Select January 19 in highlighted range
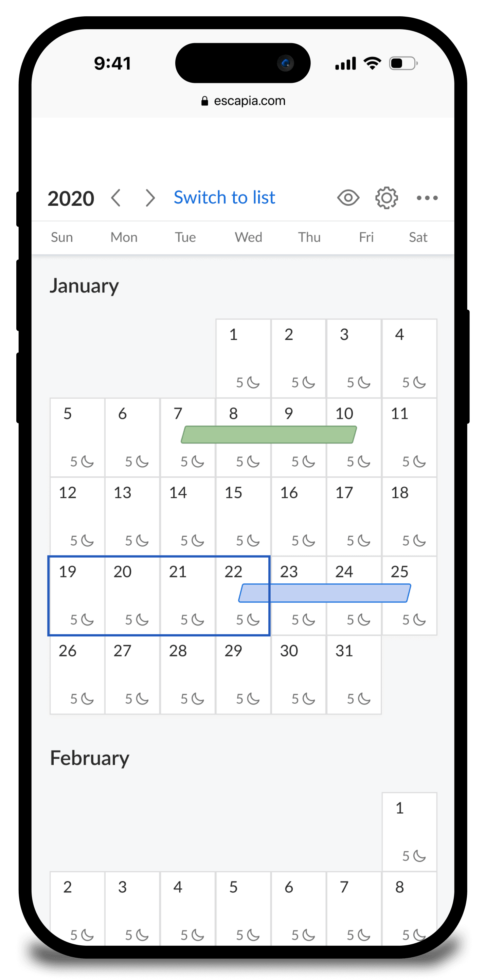The width and height of the screenshot is (486, 980). pyautogui.click(x=77, y=595)
